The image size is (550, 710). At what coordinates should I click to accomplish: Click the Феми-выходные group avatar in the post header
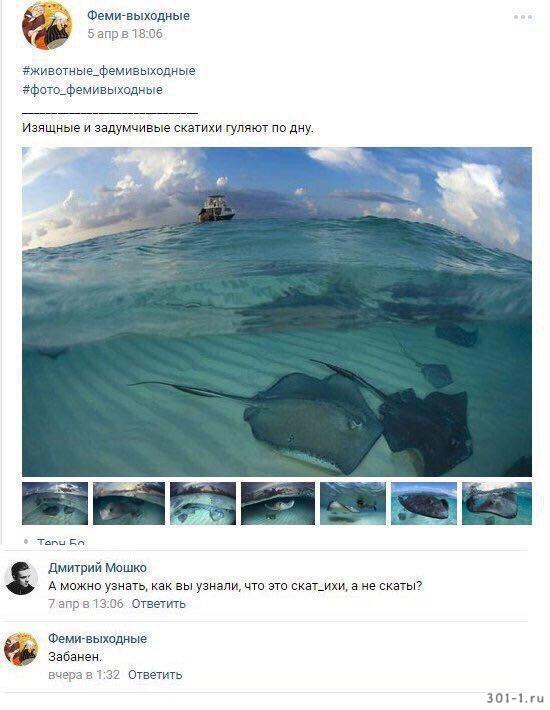click(47, 25)
